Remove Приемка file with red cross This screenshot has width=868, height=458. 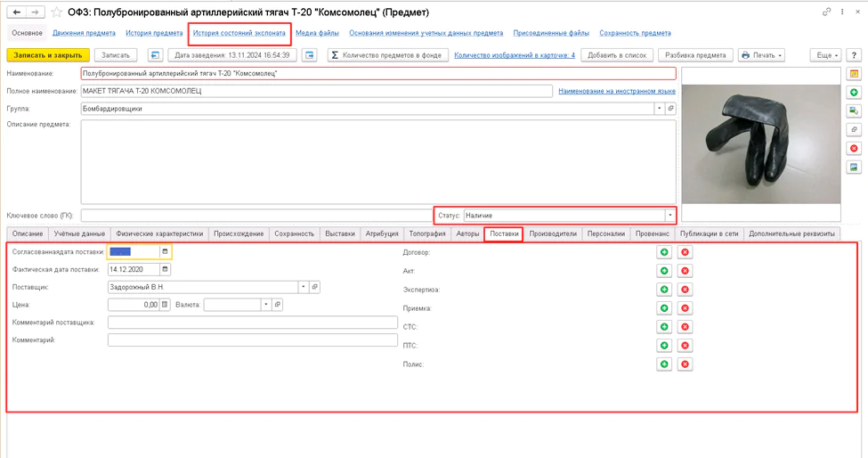click(x=685, y=308)
